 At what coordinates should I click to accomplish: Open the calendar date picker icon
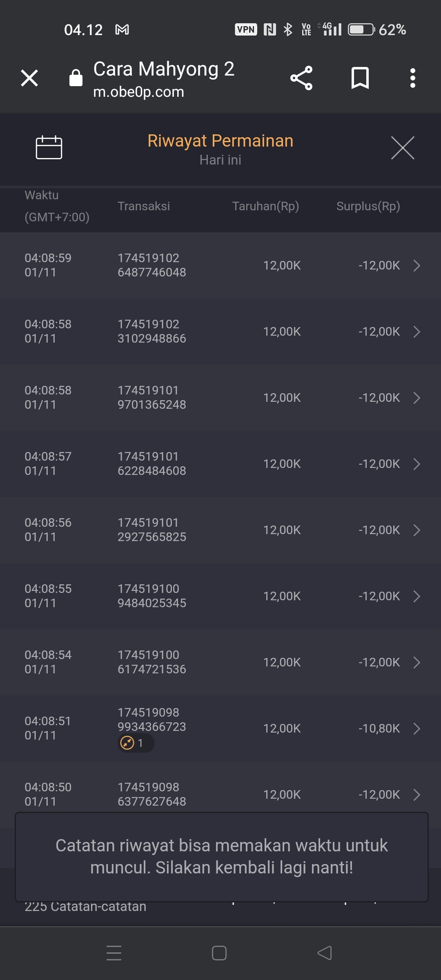tap(49, 147)
